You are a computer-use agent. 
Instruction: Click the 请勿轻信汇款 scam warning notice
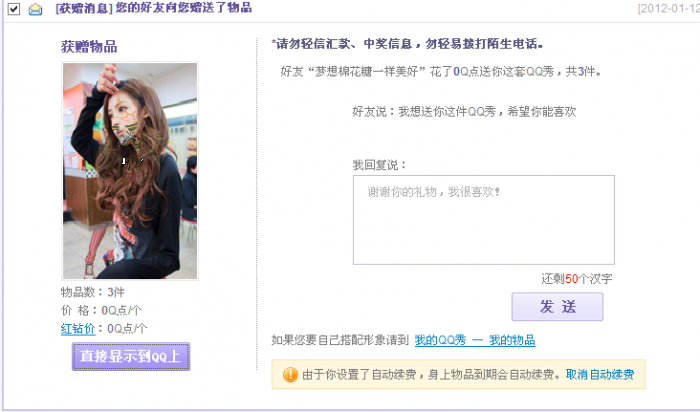[407, 44]
